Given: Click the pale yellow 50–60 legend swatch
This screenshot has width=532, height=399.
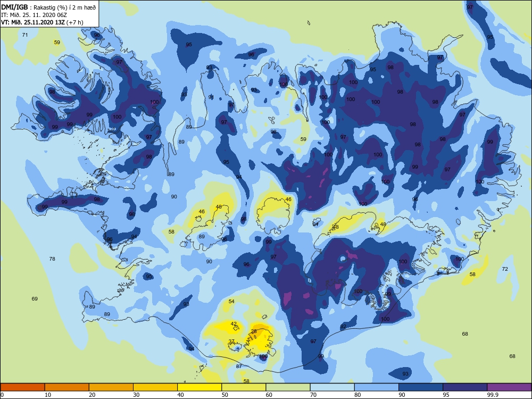Looking at the screenshot, I should tap(244, 387).
